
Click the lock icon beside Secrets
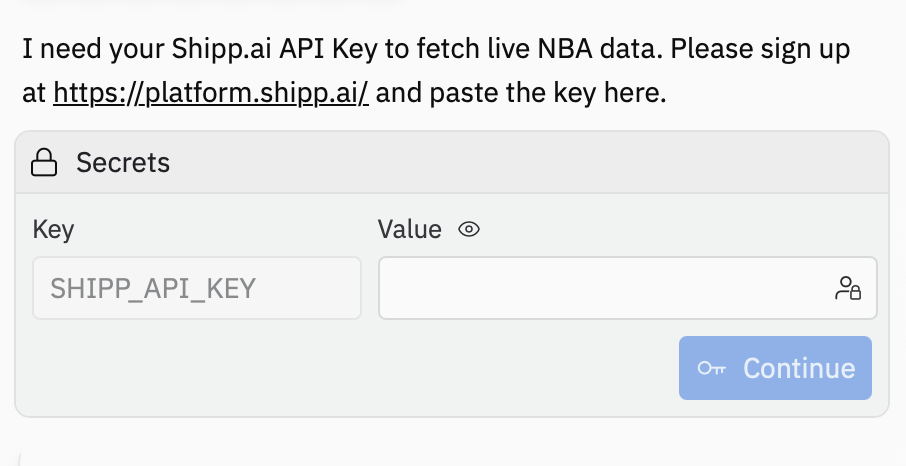[x=43, y=162]
